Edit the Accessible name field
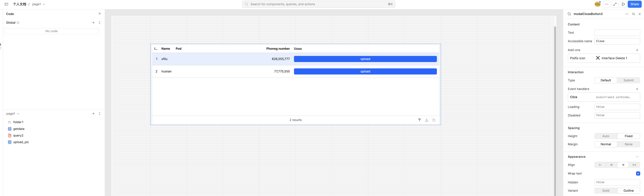644x196 pixels. click(617, 41)
